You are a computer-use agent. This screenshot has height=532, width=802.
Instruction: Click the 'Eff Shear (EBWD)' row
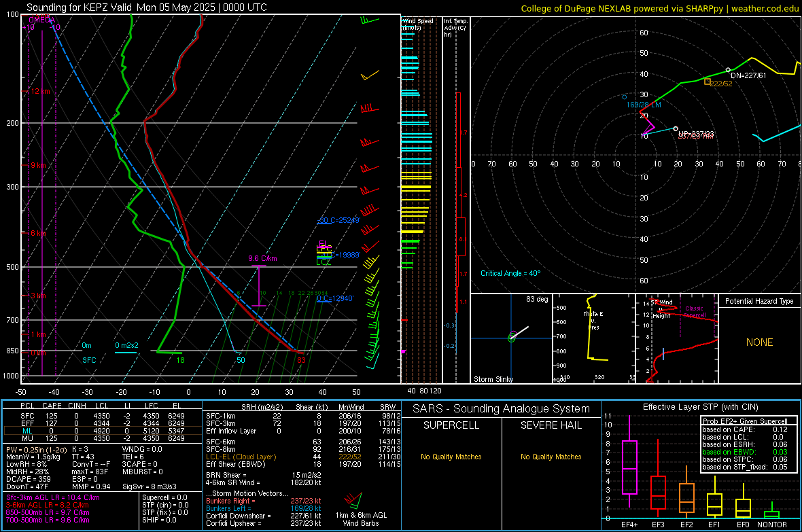303,464
